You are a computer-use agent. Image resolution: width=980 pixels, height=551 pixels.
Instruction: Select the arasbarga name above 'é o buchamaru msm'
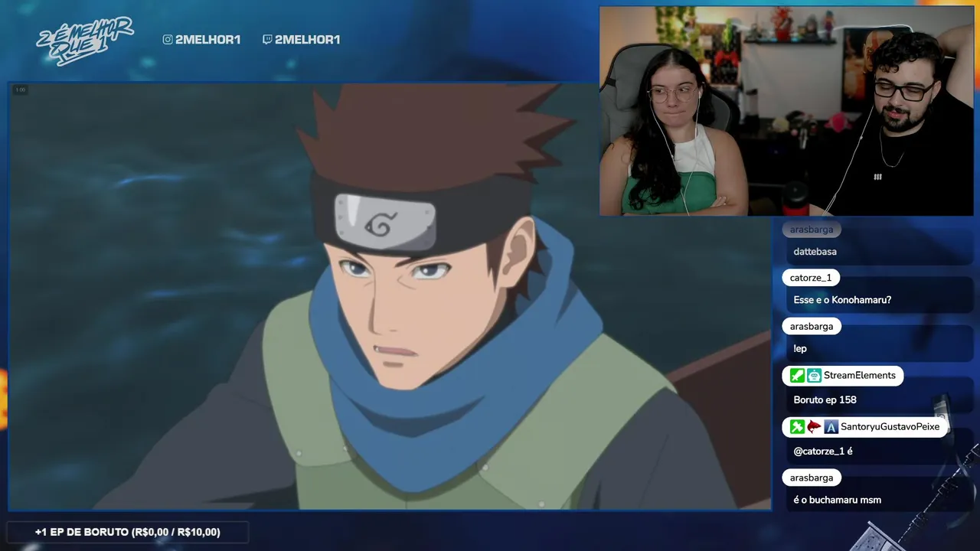(x=812, y=478)
